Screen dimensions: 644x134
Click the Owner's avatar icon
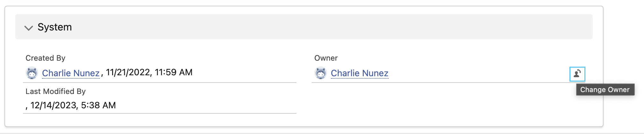tap(321, 73)
